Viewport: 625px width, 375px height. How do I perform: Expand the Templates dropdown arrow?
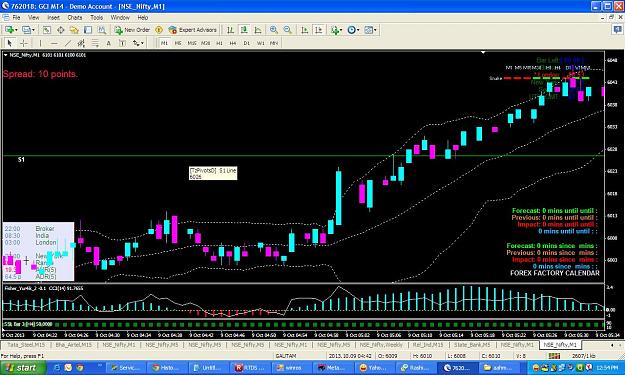[375, 30]
